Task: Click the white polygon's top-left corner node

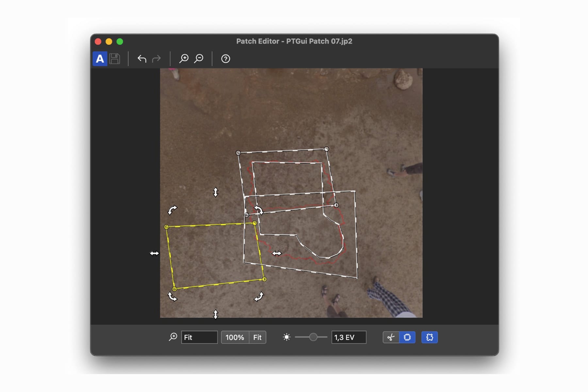Action: 238,153
